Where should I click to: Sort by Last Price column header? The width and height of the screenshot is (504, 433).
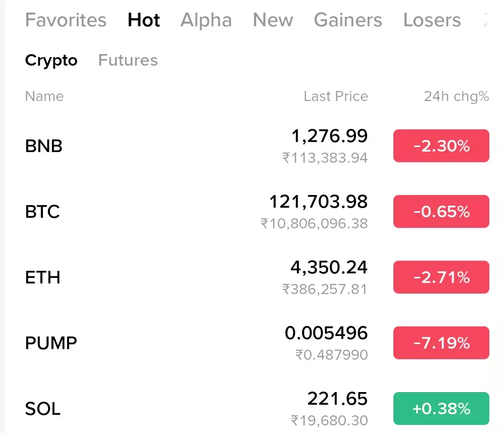click(x=335, y=97)
